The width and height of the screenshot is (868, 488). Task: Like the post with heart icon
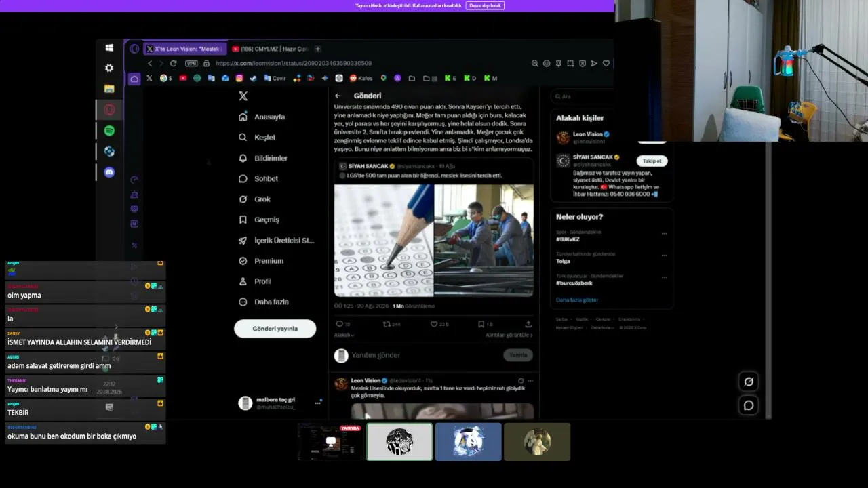(434, 324)
